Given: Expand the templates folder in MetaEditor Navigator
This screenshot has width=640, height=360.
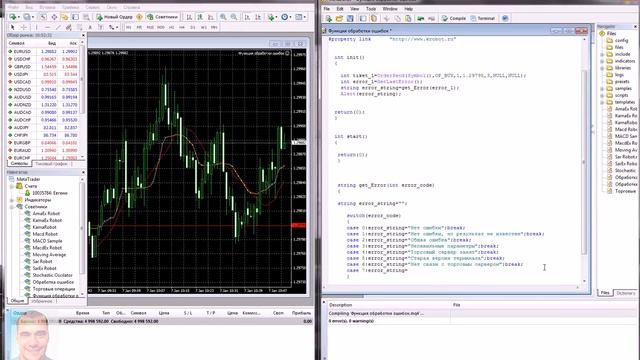Looking at the screenshot, I should coord(602,102).
